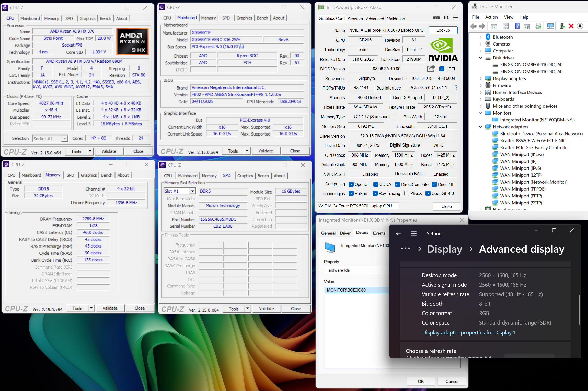588x391 pixels.
Task: Click the Part Number field 16G56C46S5.M8D1
Action: [223, 219]
